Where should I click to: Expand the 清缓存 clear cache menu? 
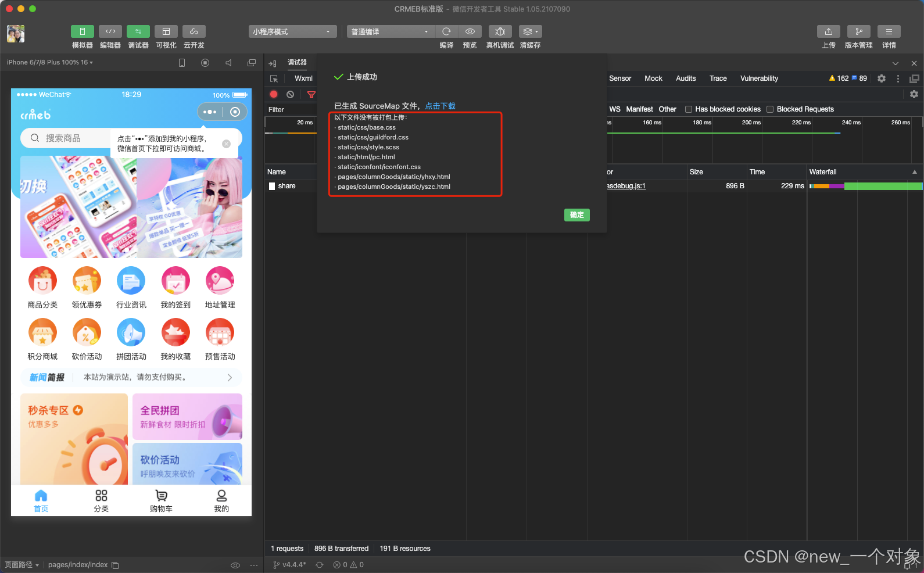pos(531,31)
